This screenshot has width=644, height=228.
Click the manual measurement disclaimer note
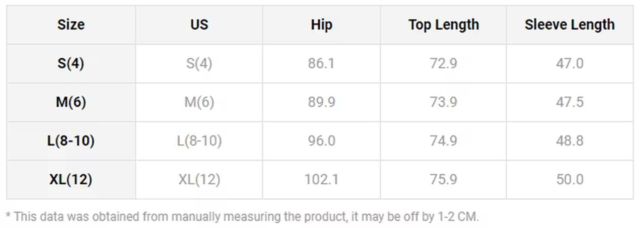point(242,217)
